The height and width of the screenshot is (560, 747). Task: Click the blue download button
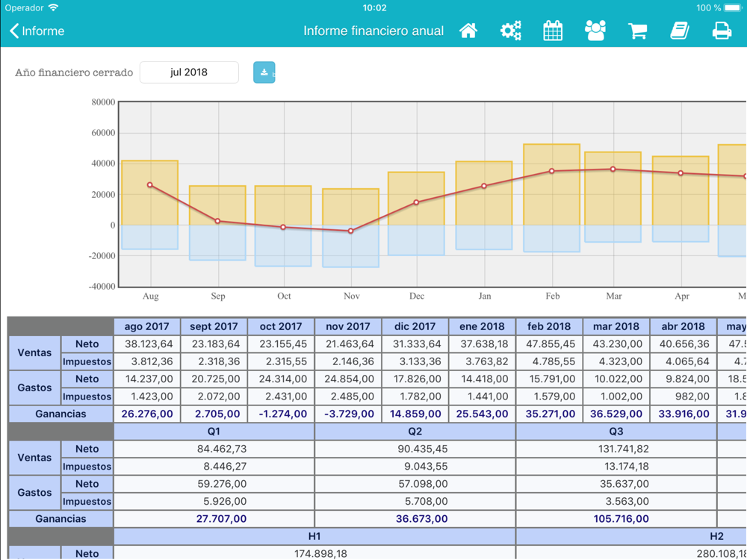(264, 72)
